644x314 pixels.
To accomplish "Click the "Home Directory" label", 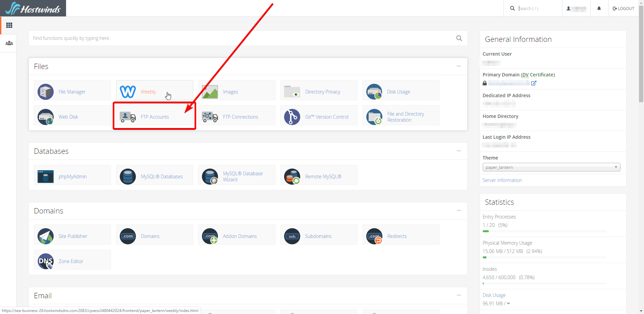I will pyautogui.click(x=500, y=116).
